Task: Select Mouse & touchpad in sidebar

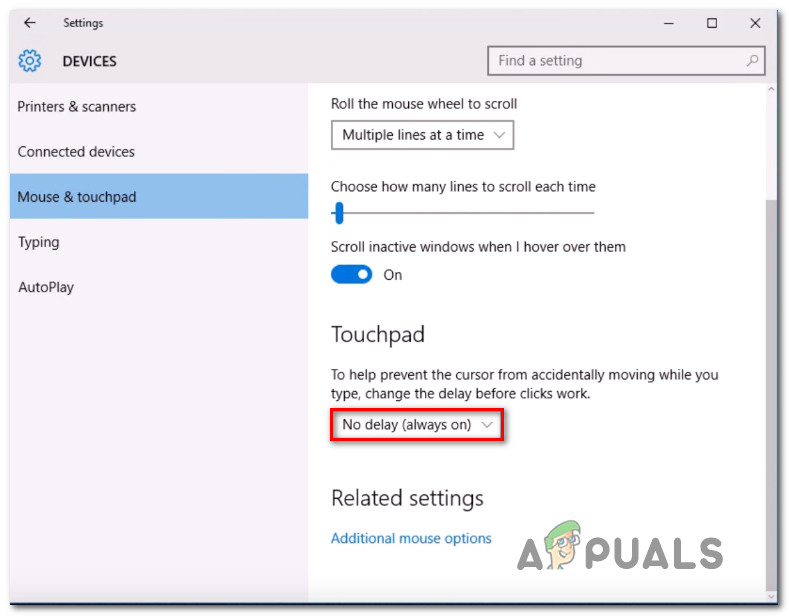Action: (159, 196)
